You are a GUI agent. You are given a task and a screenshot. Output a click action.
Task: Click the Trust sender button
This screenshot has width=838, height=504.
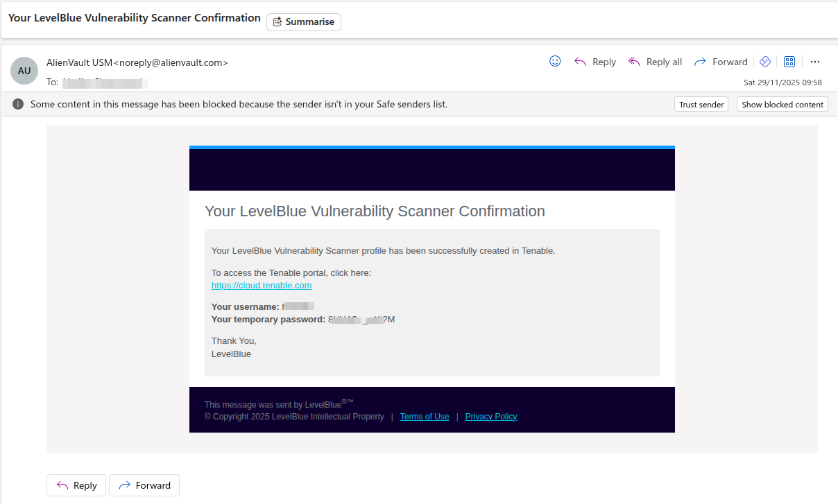click(701, 105)
